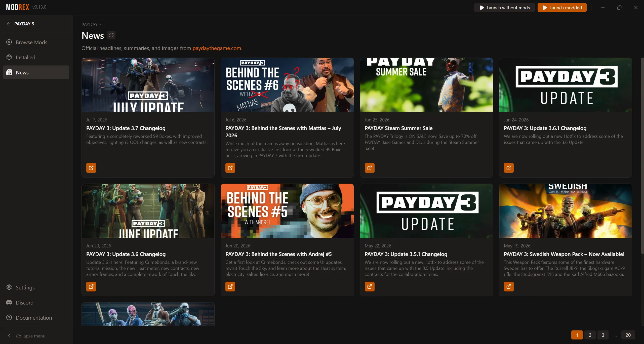Image resolution: width=644 pixels, height=344 pixels.
Task: Open Settings from the sidebar
Action: pos(36,287)
